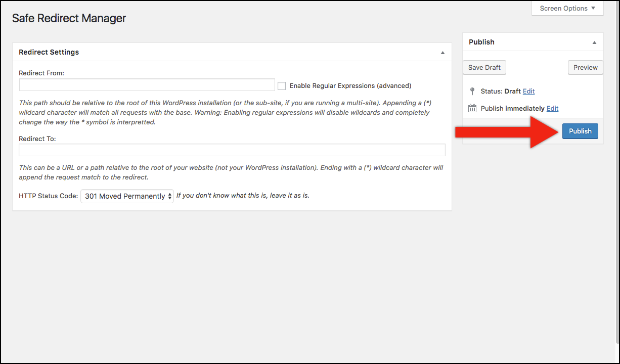Click the 'HTTP Status Code:' label

(48, 196)
